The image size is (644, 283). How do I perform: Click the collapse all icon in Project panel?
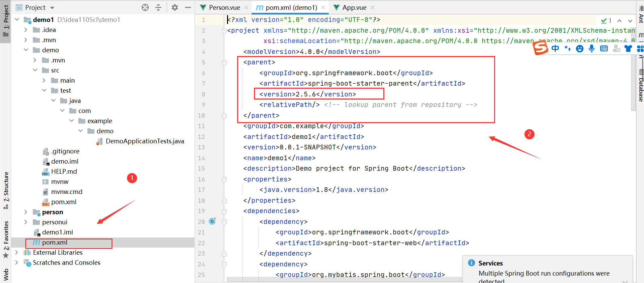click(x=158, y=7)
